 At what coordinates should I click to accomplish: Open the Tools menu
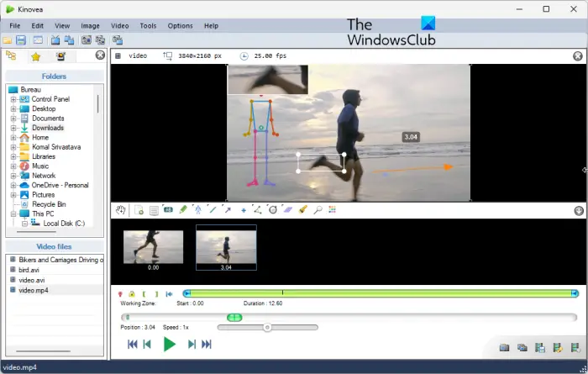(148, 26)
